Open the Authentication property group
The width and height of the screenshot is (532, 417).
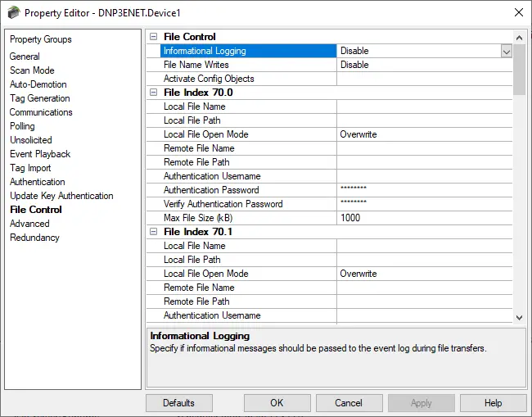pyautogui.click(x=38, y=182)
